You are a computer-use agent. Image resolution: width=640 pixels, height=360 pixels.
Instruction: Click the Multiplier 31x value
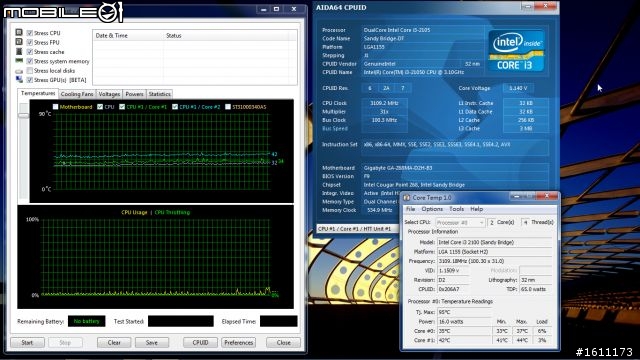(x=384, y=111)
